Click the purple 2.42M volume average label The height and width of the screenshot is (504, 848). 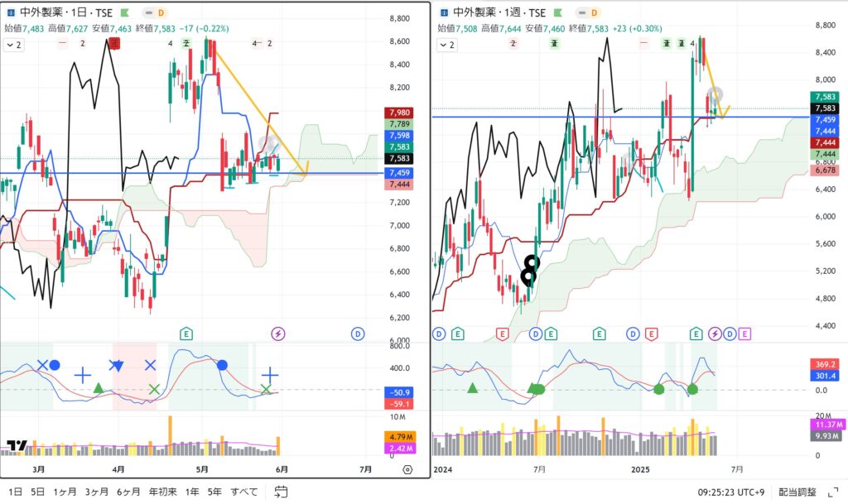tap(400, 448)
